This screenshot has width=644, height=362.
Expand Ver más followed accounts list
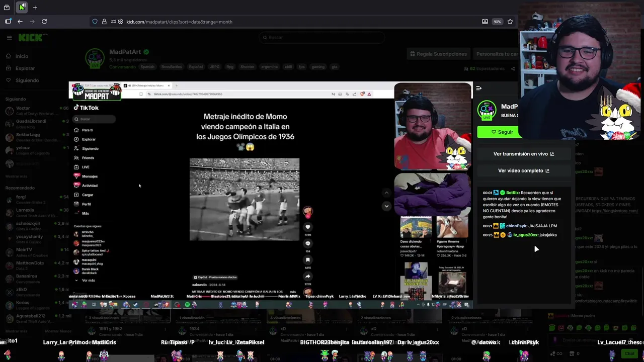pos(85,280)
